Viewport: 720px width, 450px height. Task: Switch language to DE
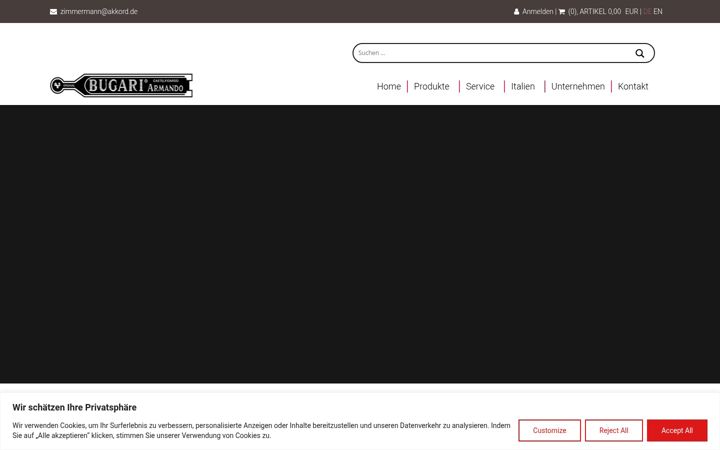click(x=647, y=11)
